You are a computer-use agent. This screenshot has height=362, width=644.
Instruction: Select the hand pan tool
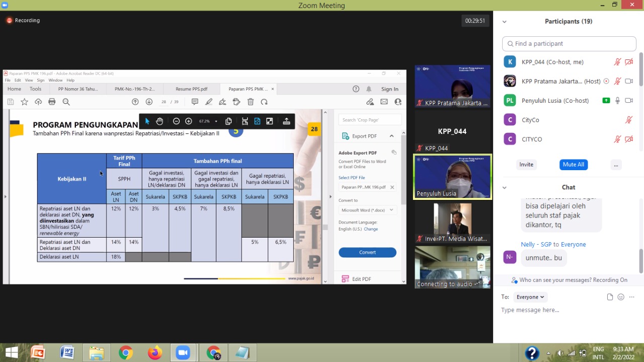(159, 121)
